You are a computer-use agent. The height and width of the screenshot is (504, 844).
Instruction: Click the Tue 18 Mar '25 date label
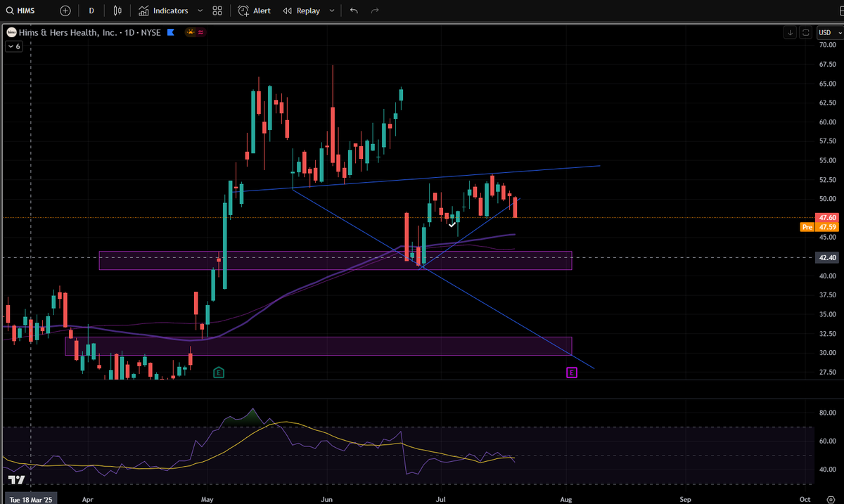coord(30,498)
